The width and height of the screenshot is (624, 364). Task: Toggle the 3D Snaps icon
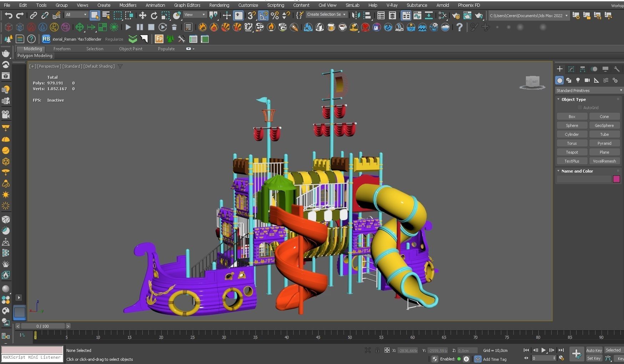[x=252, y=15]
